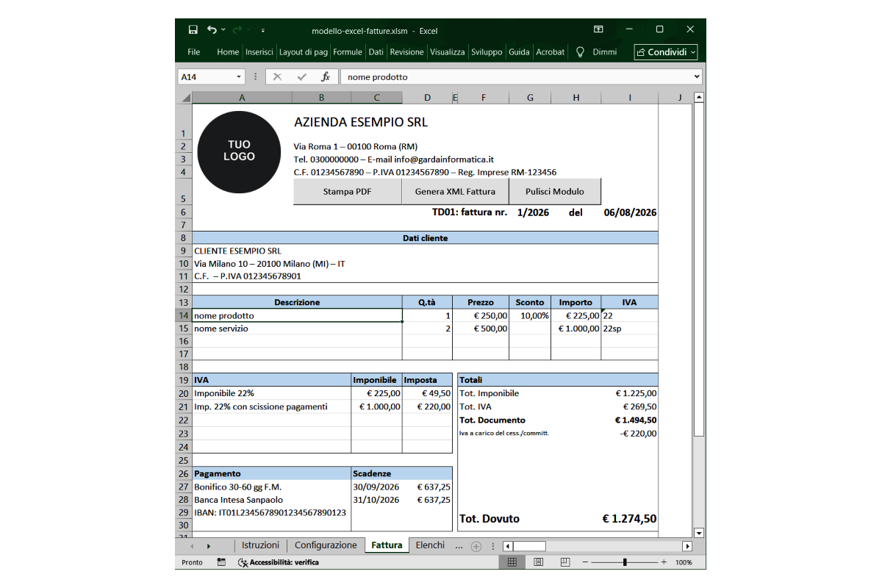The height and width of the screenshot is (588, 882).
Task: Cancel formula entry with the X icon
Action: click(277, 76)
